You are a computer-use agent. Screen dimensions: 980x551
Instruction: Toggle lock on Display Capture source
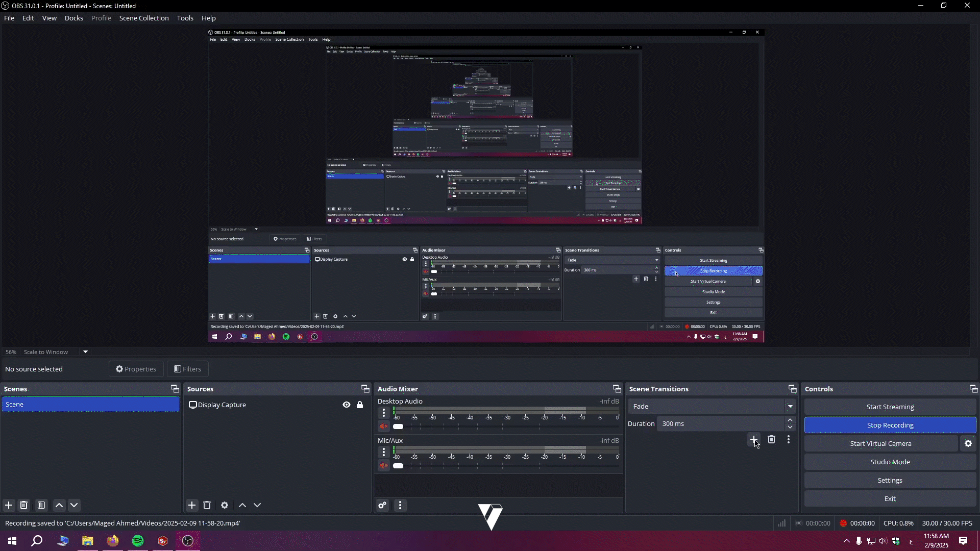pos(360,405)
